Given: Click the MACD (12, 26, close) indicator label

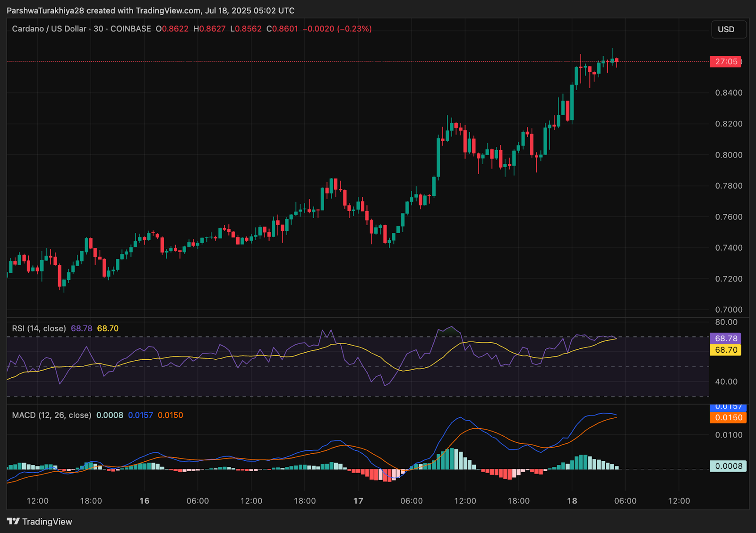Looking at the screenshot, I should tap(52, 415).
